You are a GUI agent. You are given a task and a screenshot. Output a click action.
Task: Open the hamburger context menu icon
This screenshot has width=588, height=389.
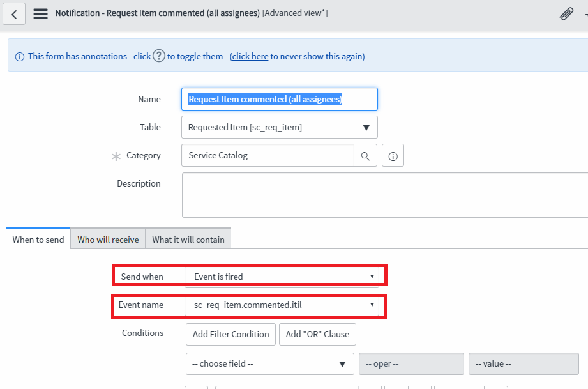click(x=40, y=13)
